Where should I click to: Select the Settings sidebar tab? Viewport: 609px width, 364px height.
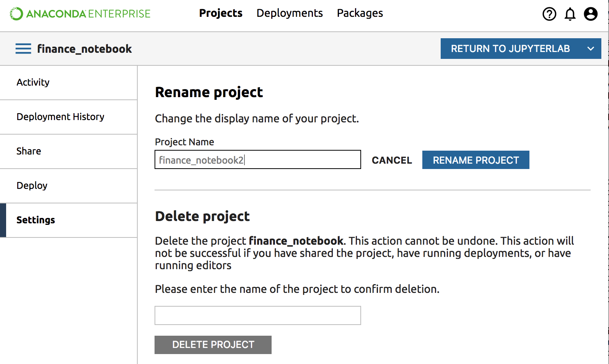68,220
